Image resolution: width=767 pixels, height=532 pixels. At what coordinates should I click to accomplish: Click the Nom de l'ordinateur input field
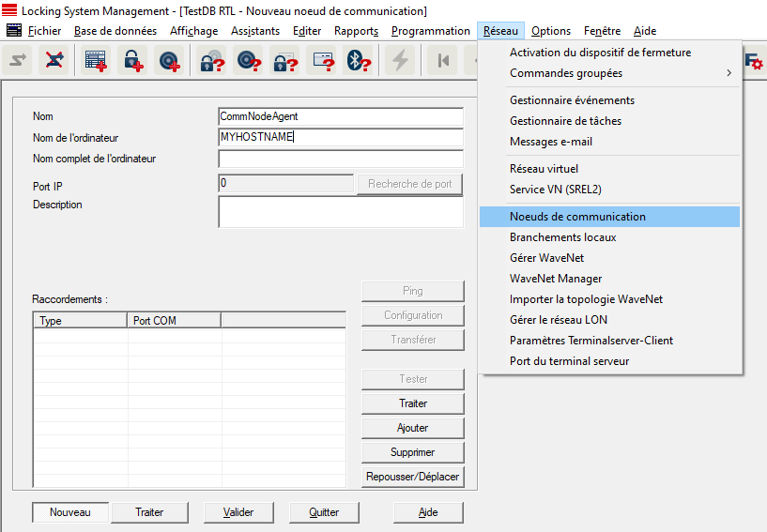[x=340, y=137]
